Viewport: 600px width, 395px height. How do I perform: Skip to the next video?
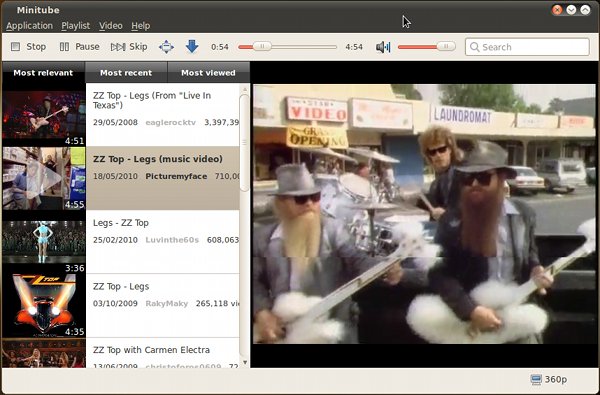[x=129, y=47]
